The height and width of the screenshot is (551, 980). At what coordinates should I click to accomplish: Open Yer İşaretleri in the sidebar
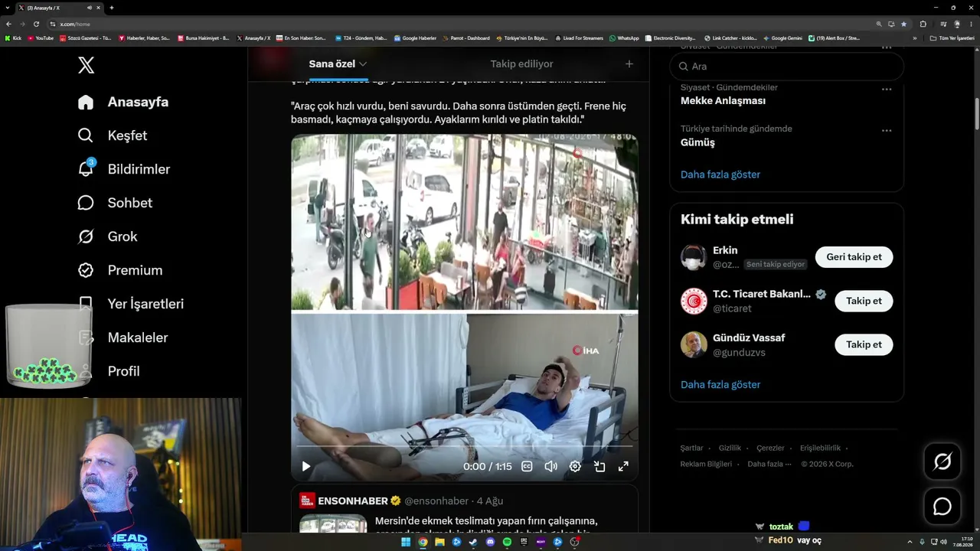tap(130, 304)
